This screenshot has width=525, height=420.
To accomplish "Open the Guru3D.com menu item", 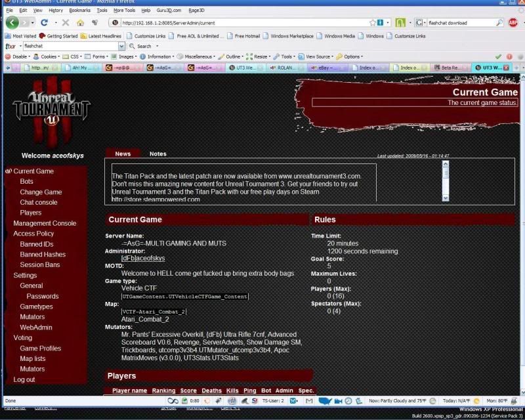I will pos(169,10).
